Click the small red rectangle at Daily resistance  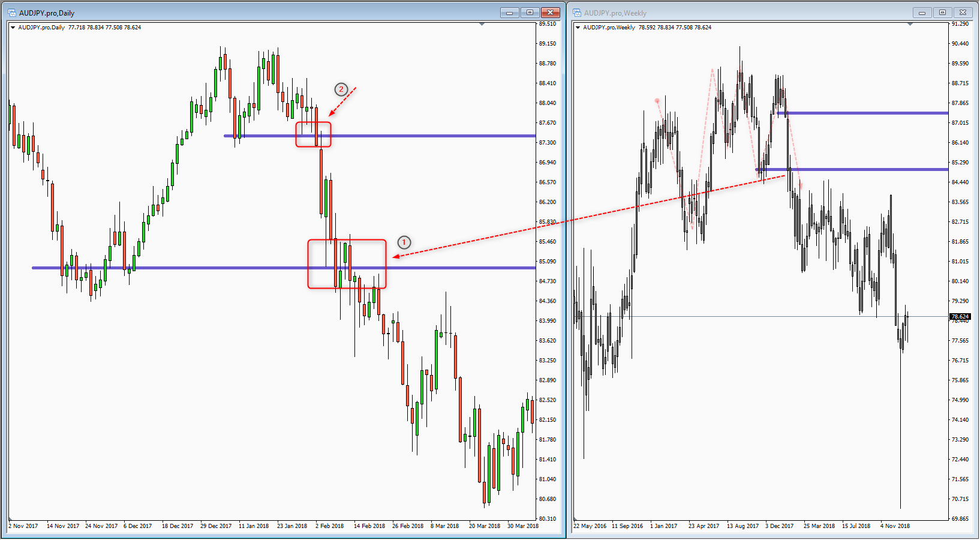tap(313, 123)
